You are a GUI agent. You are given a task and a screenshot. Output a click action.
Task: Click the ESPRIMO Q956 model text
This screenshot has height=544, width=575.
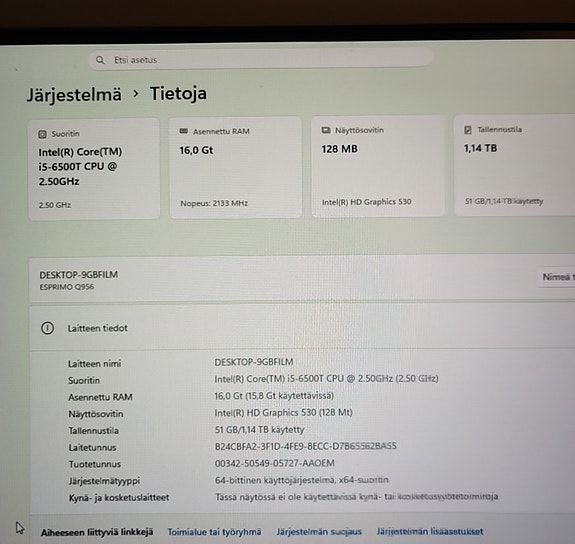(x=67, y=287)
